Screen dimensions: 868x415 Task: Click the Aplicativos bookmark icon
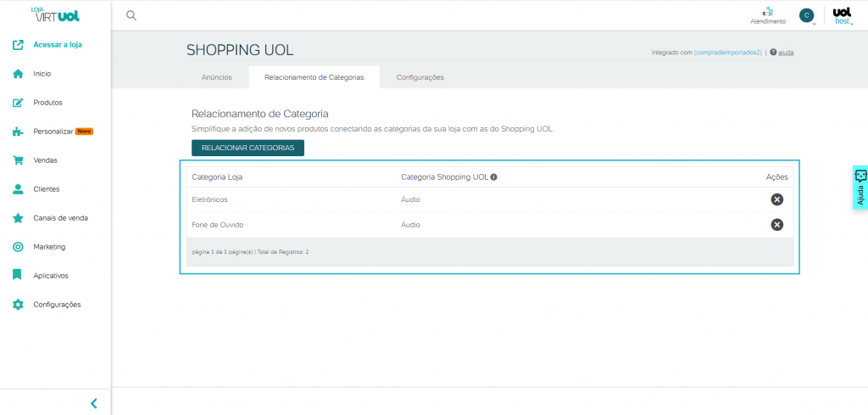[x=18, y=275]
